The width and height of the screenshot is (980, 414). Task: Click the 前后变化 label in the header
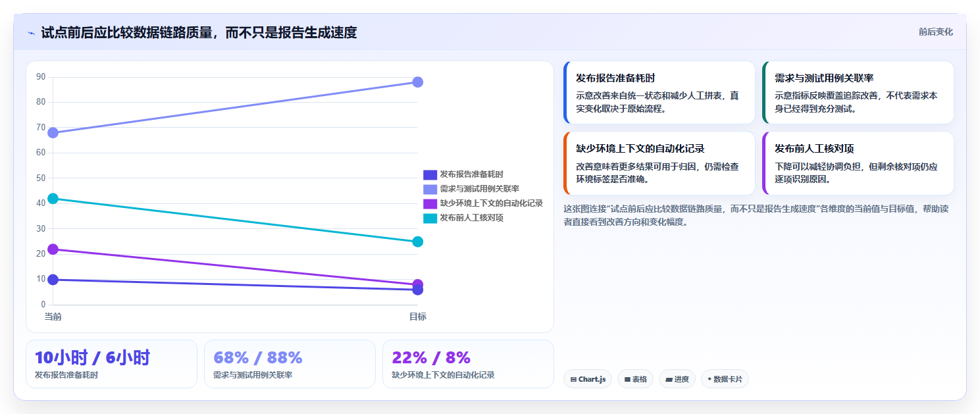935,32
